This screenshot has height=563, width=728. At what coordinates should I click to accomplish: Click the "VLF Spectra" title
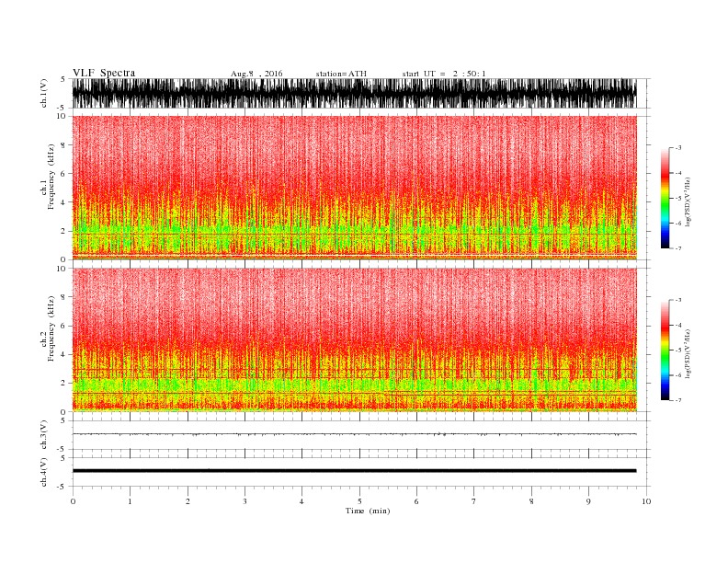tap(104, 73)
